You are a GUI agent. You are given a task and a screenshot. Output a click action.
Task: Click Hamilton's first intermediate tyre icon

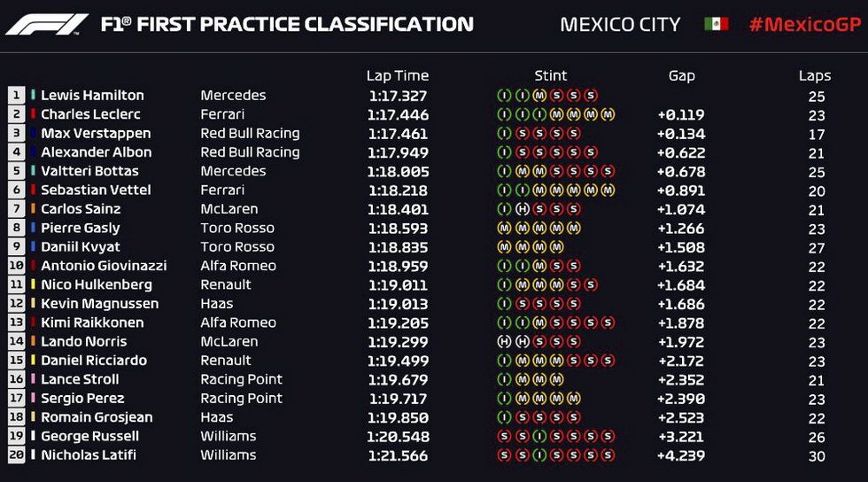[504, 96]
